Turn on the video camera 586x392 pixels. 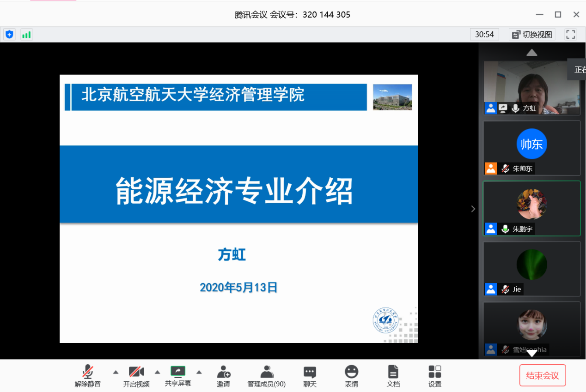[x=136, y=376]
